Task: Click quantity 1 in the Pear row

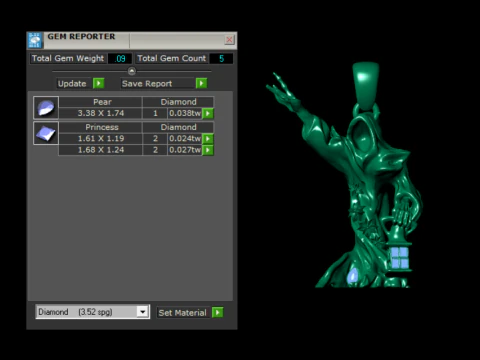Action: tap(155, 113)
